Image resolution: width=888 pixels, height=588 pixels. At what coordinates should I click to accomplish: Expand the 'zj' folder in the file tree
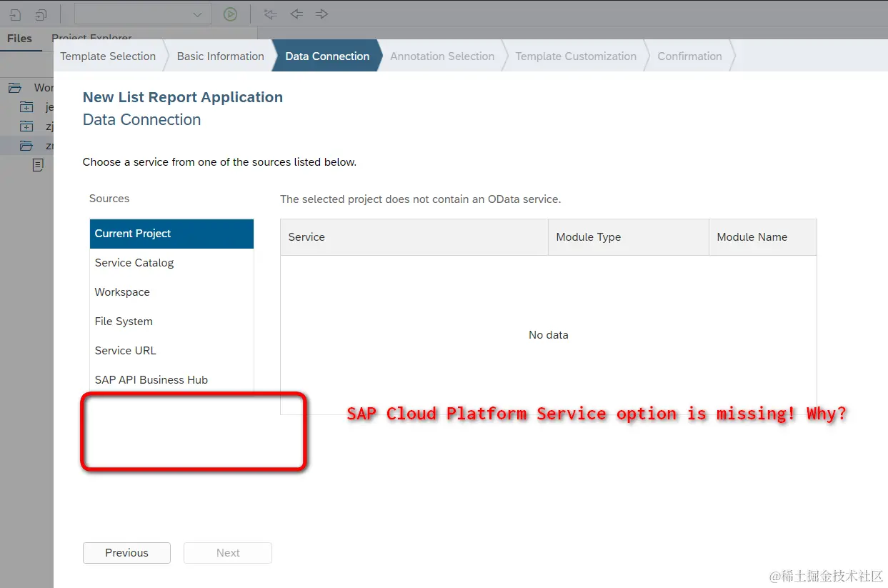point(26,126)
